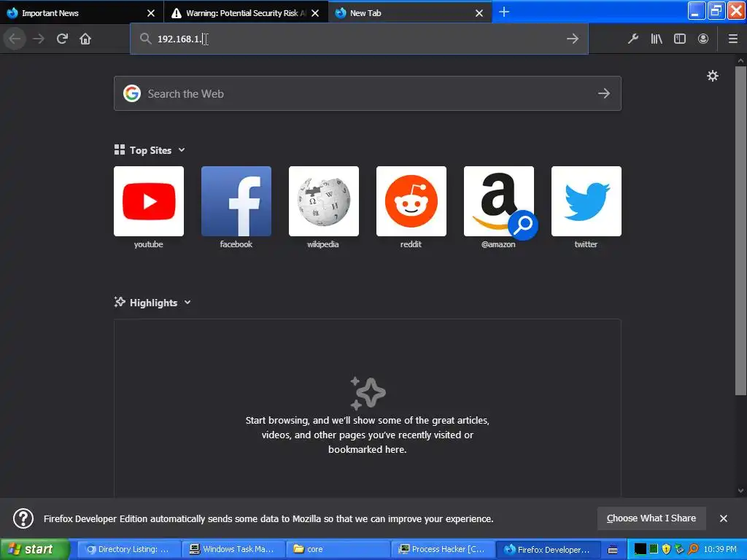Open the hamburger application menu

coord(733,39)
